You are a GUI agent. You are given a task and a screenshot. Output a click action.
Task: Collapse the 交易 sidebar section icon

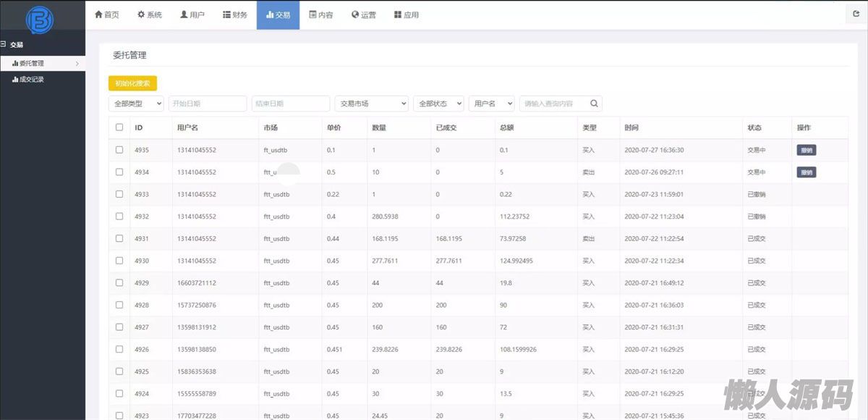[x=4, y=44]
